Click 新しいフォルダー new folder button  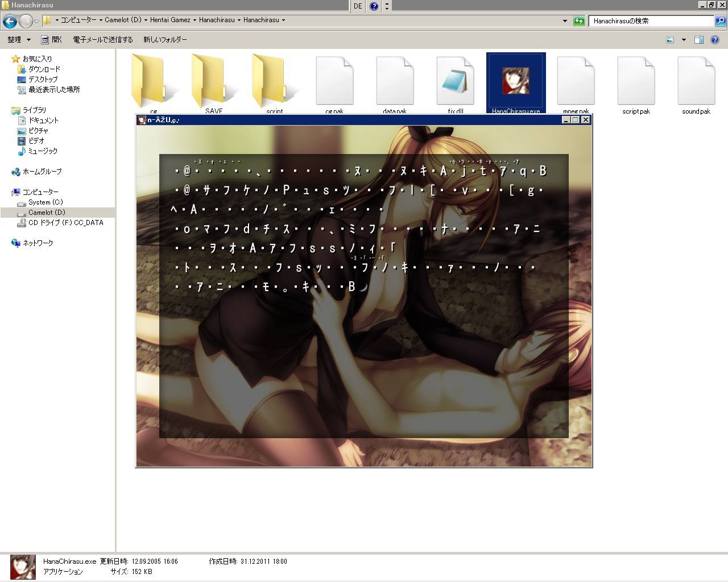coord(165,40)
